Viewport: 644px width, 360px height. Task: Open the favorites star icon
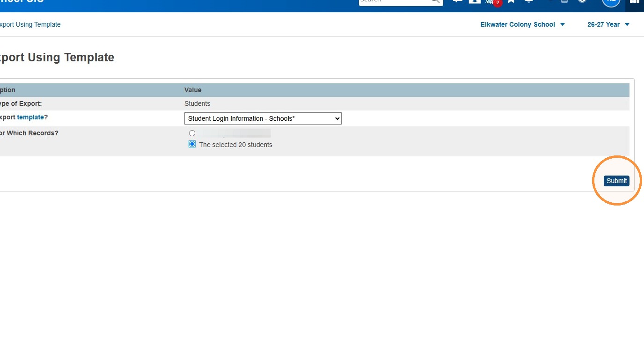(511, 1)
